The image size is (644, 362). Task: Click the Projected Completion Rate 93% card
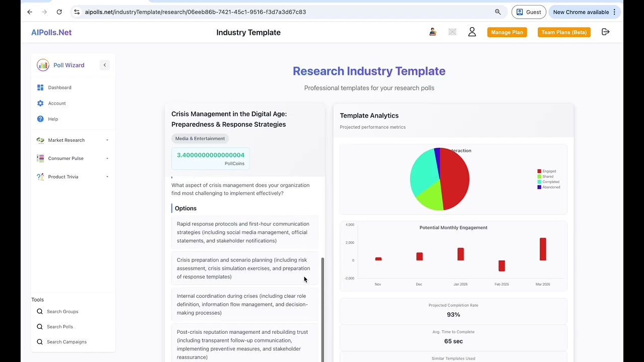(453, 310)
